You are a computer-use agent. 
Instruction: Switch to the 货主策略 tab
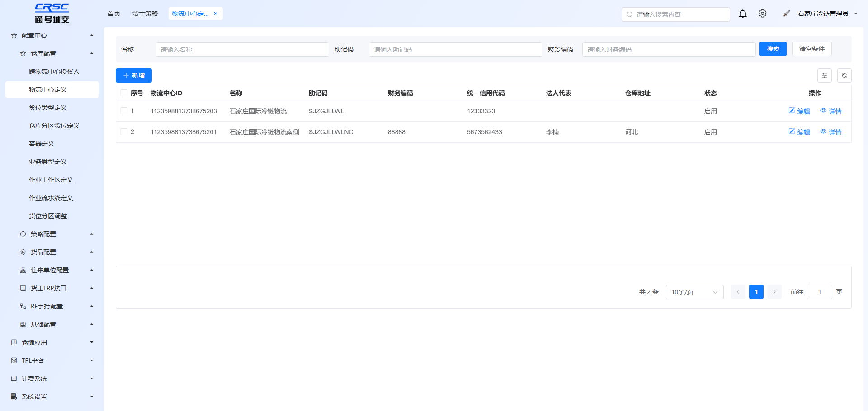(145, 14)
